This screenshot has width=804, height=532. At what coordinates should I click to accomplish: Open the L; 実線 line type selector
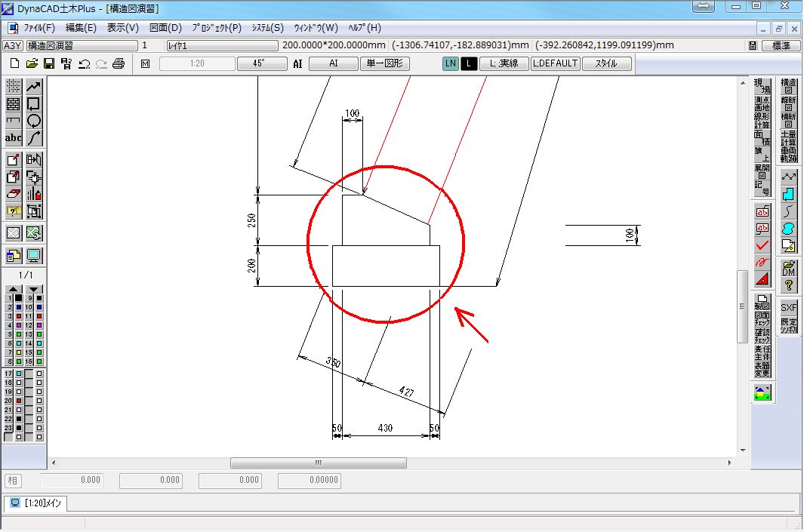[x=504, y=63]
